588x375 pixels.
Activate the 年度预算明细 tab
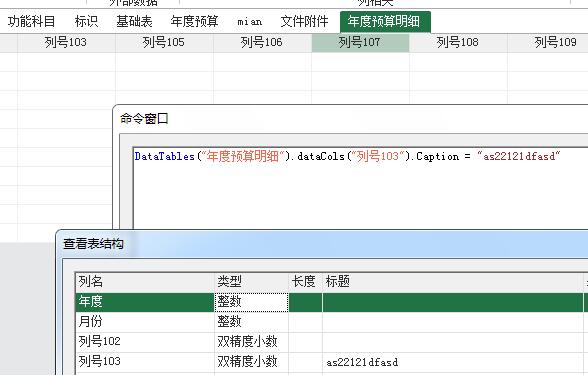pos(385,22)
